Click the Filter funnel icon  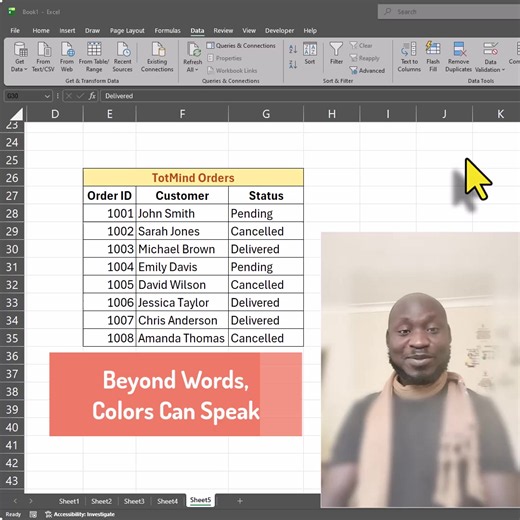pos(336,49)
